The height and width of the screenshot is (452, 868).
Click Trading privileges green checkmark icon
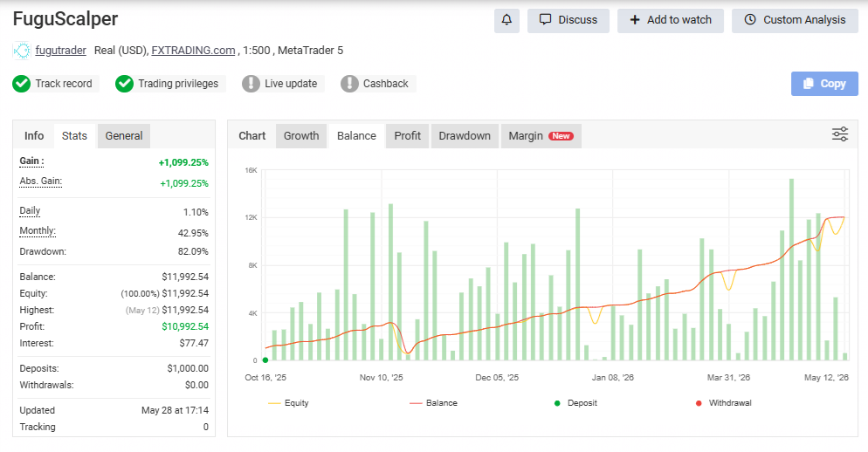[124, 84]
